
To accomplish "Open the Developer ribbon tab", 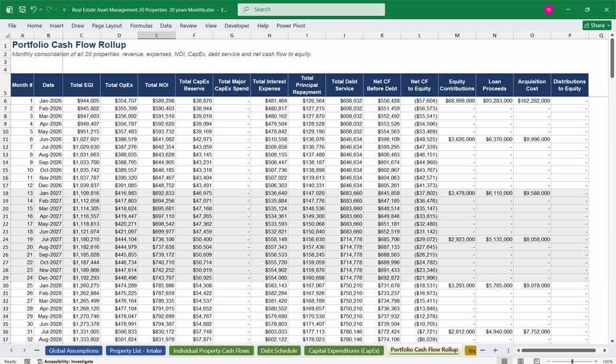I will pos(237,25).
